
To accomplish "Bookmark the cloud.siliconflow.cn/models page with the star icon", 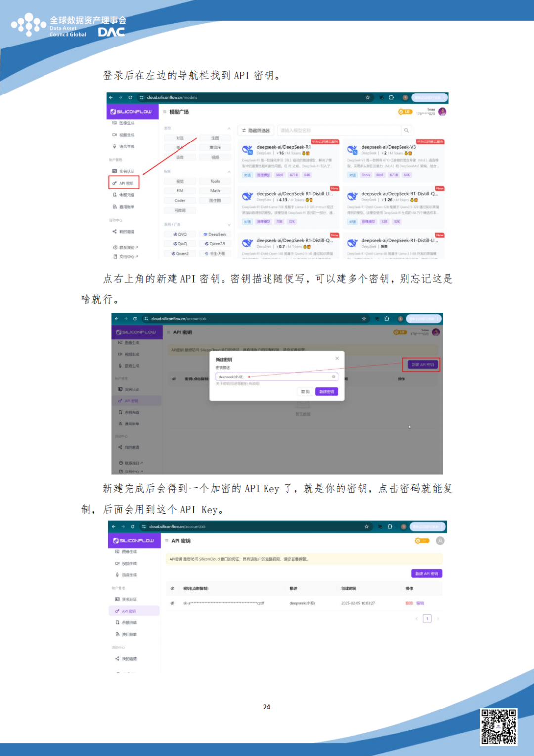I will point(368,97).
